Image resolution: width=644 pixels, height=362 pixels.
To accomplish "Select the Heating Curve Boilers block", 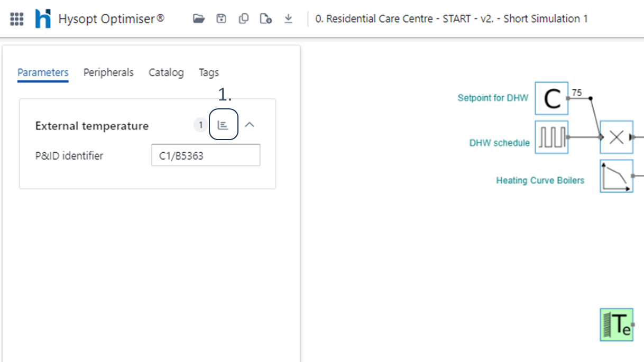I will click(617, 176).
